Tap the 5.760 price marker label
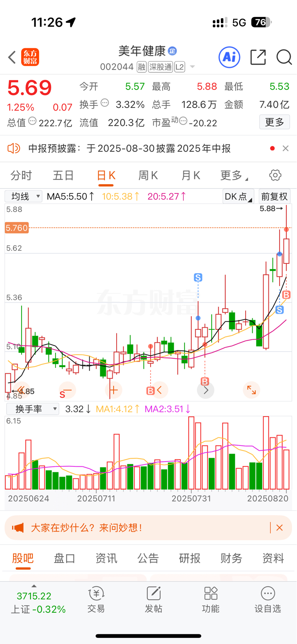The height and width of the screenshot is (644, 297). 17,228
